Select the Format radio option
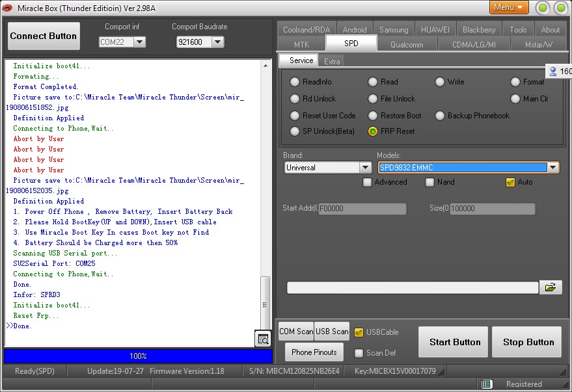572x392 pixels. tap(515, 82)
